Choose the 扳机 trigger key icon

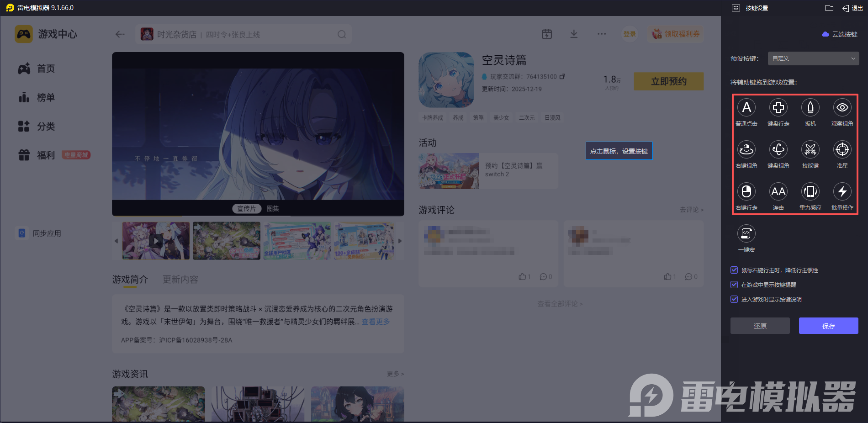(x=810, y=108)
